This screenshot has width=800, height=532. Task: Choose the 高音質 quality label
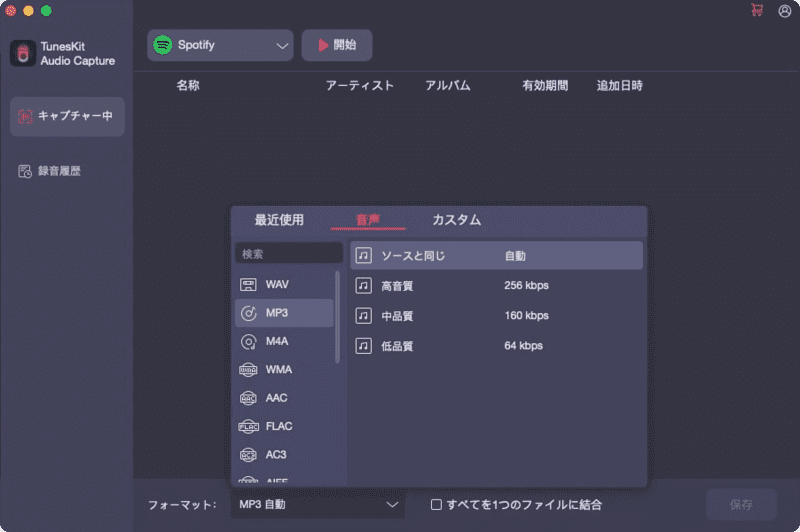(x=397, y=286)
